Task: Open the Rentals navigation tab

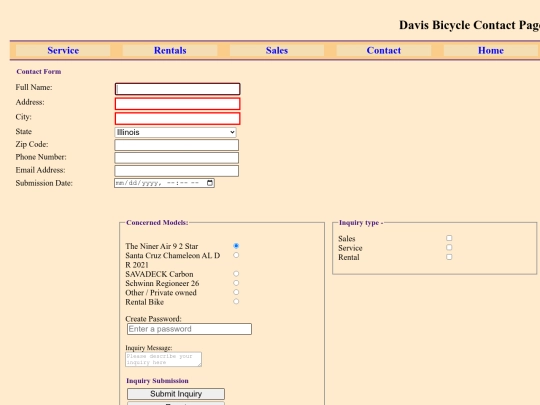Action: click(170, 50)
